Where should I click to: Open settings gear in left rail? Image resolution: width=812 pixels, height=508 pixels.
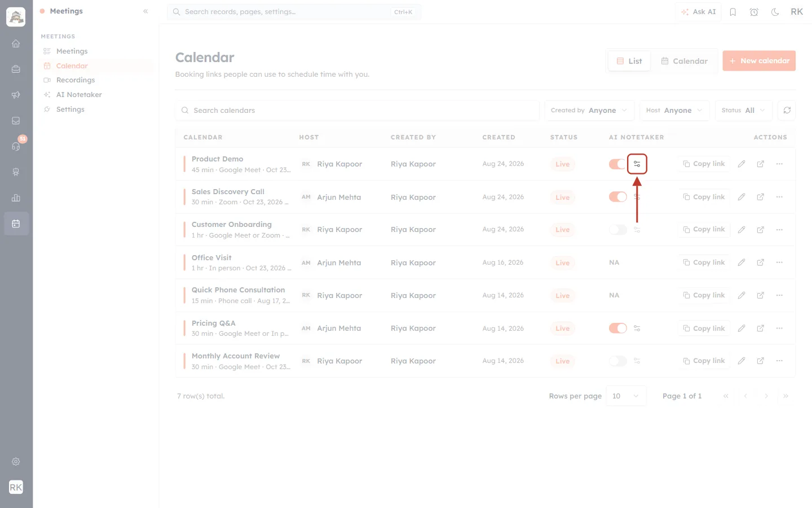click(16, 462)
